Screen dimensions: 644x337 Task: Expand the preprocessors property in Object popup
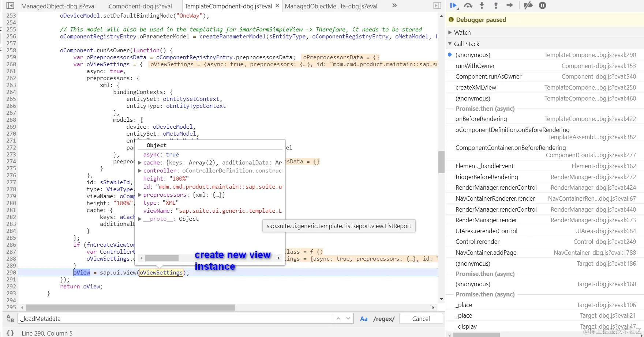pyautogui.click(x=140, y=195)
